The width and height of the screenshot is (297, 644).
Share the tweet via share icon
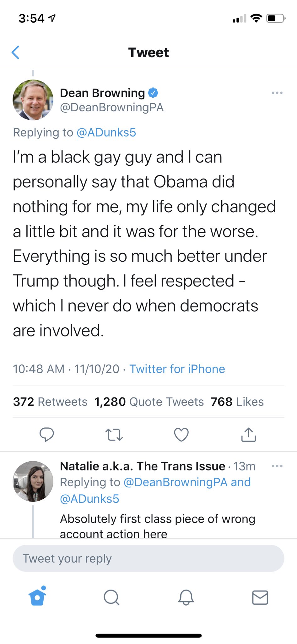click(x=248, y=435)
